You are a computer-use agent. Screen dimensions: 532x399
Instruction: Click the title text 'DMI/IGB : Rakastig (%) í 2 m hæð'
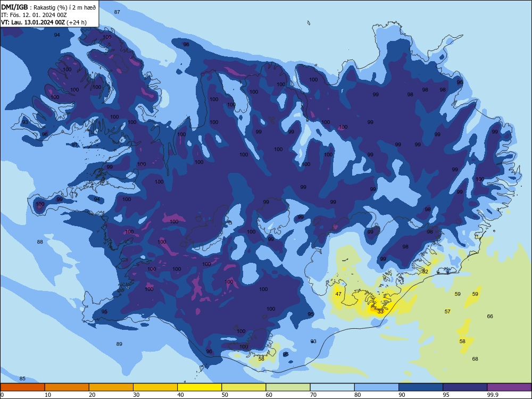48,7
